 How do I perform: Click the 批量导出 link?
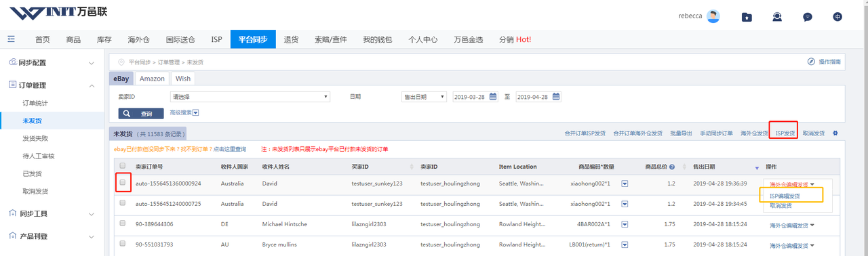pyautogui.click(x=681, y=133)
